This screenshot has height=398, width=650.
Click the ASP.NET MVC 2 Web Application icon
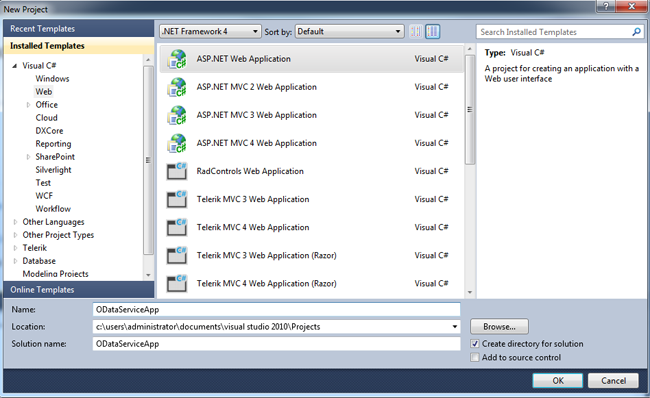click(x=177, y=87)
